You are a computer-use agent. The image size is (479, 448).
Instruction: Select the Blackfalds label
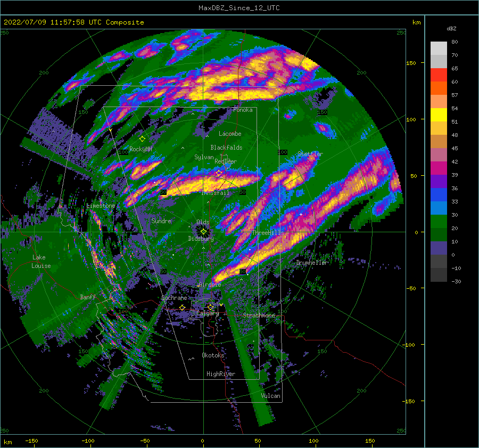[226, 148]
